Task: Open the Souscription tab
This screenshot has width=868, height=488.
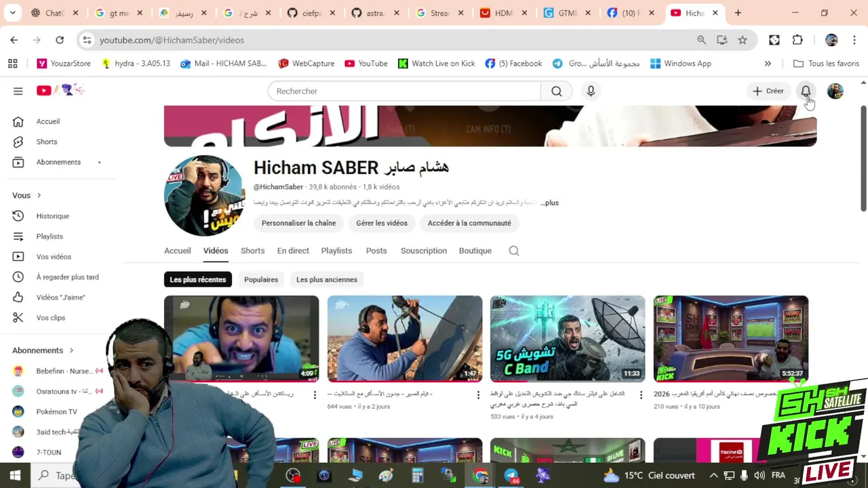Action: (424, 251)
